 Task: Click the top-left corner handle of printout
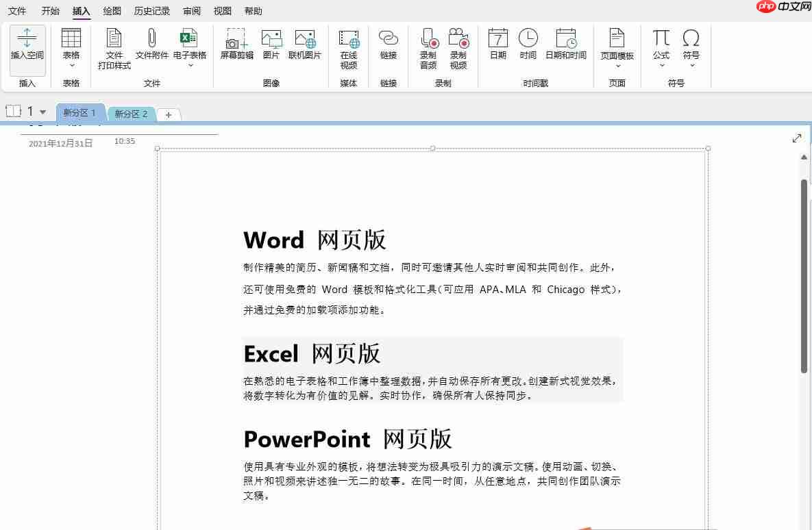[158, 149]
